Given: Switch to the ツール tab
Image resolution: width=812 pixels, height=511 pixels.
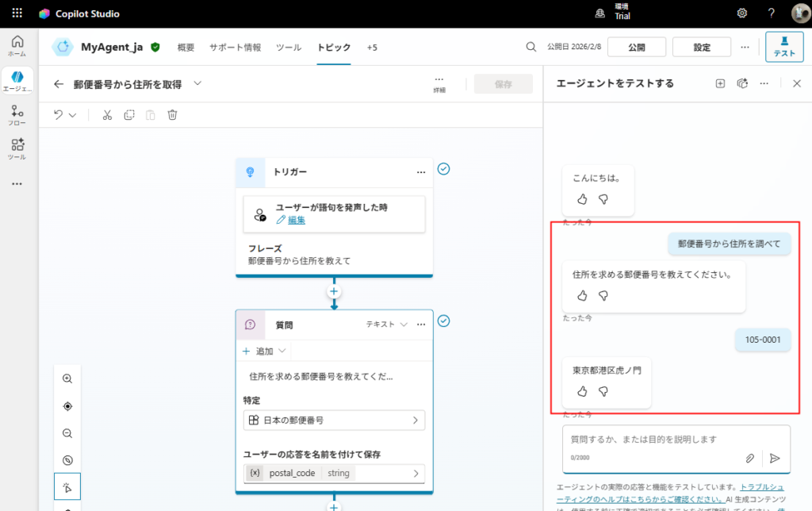Looking at the screenshot, I should 288,48.
